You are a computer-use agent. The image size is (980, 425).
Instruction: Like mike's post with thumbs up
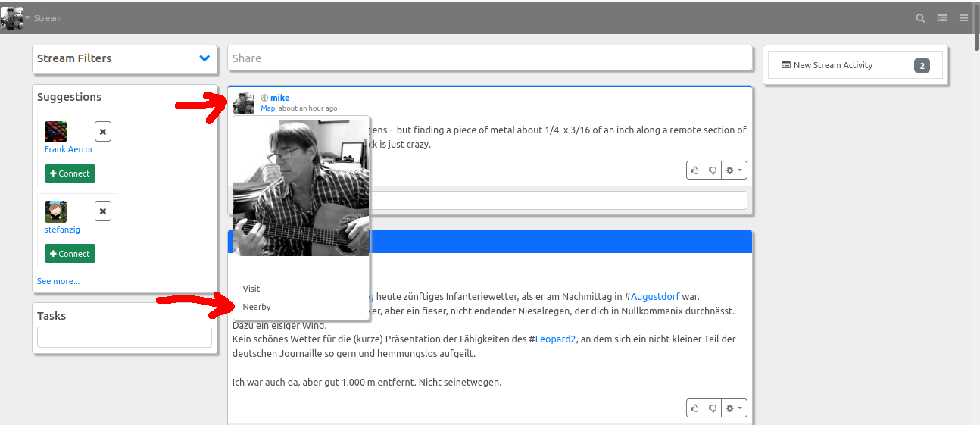[694, 170]
